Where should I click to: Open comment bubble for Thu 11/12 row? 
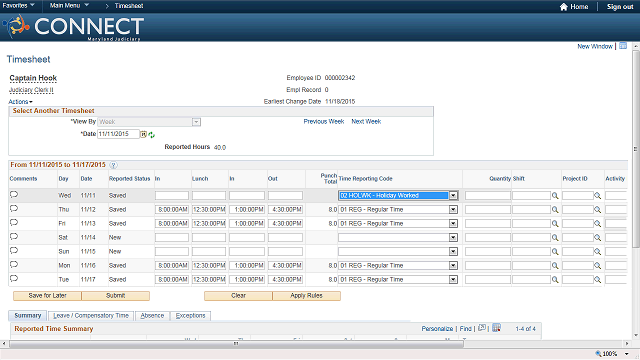[14, 209]
